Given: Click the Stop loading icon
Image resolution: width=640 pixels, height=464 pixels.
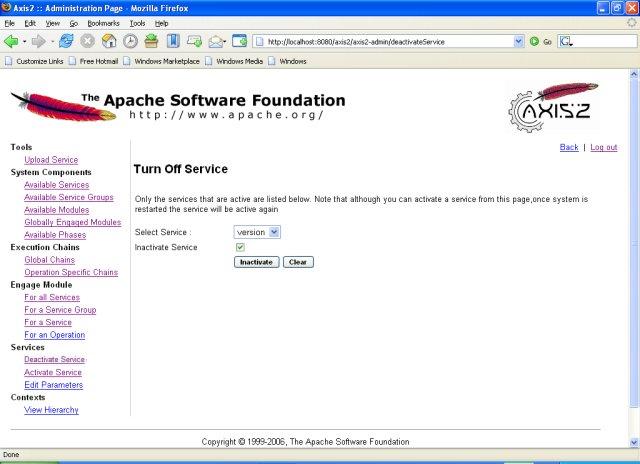Looking at the screenshot, I should [88, 41].
